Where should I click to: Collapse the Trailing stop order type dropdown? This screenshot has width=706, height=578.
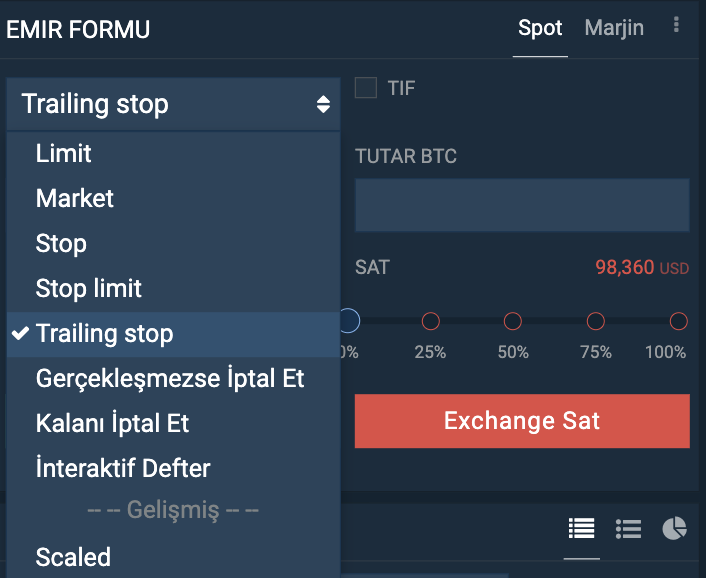173,104
